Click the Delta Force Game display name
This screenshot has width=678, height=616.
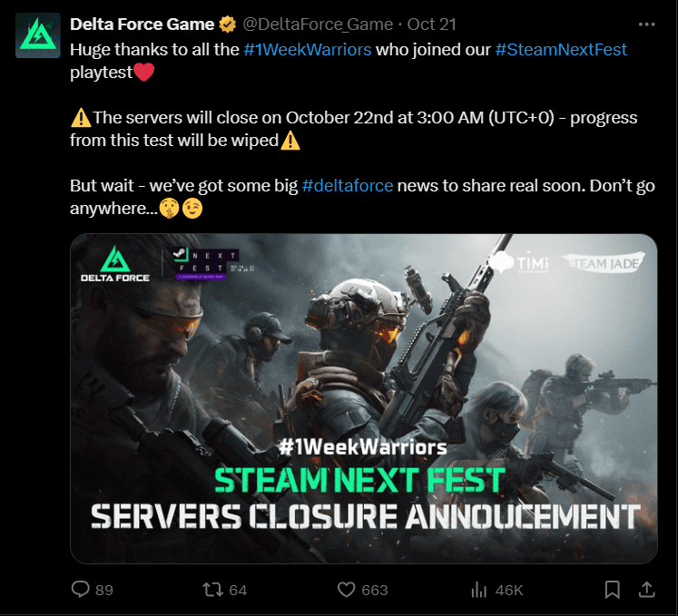(142, 24)
